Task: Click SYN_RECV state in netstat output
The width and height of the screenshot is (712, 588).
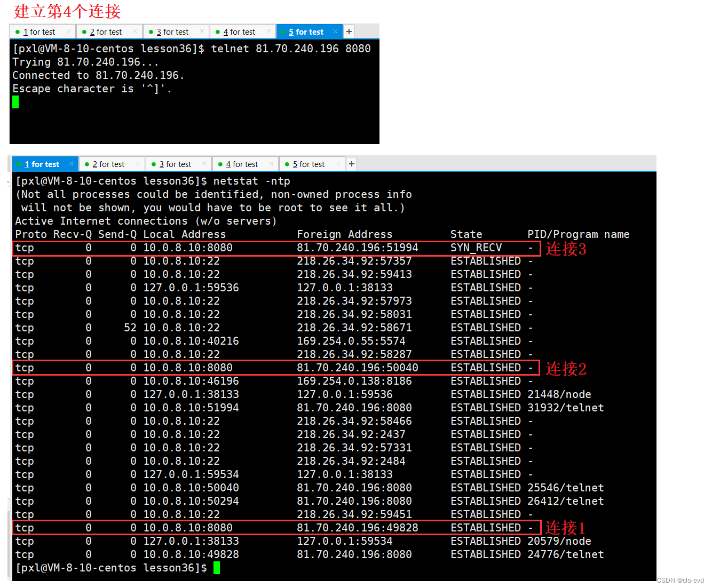Action: click(476, 248)
